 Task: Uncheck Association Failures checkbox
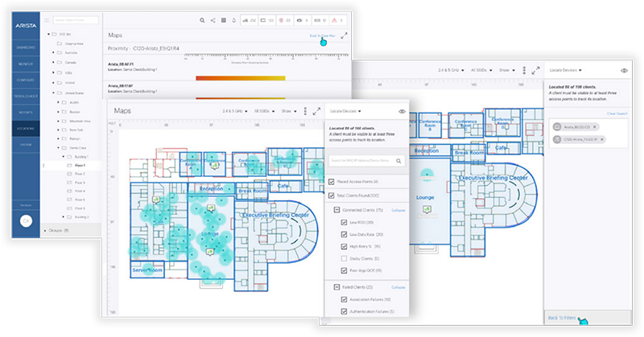coord(345,300)
